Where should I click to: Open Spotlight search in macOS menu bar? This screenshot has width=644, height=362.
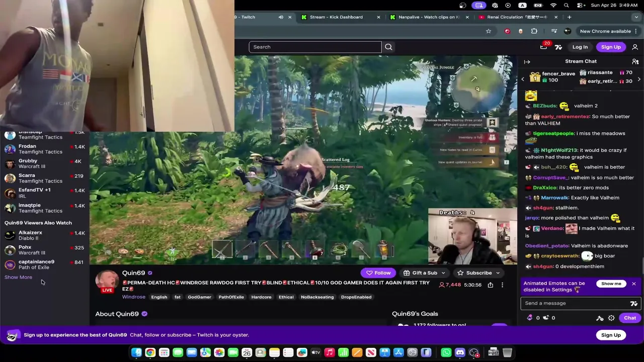coord(567,5)
